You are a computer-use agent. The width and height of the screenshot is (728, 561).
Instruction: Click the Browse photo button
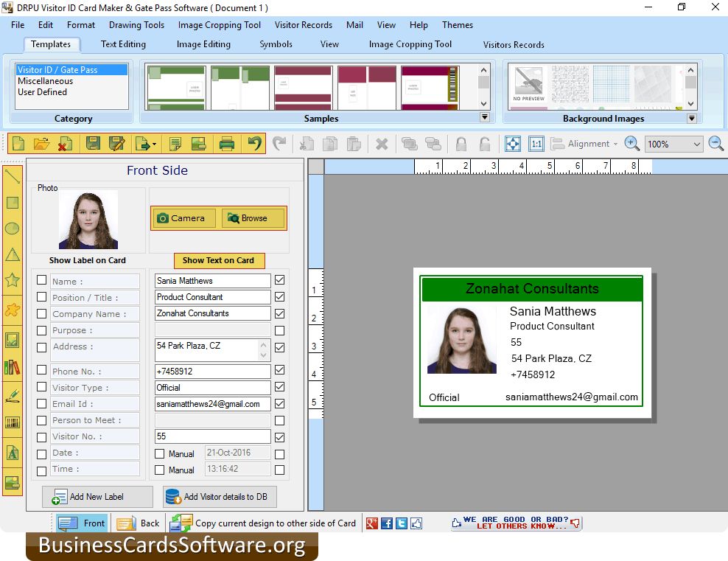(253, 217)
